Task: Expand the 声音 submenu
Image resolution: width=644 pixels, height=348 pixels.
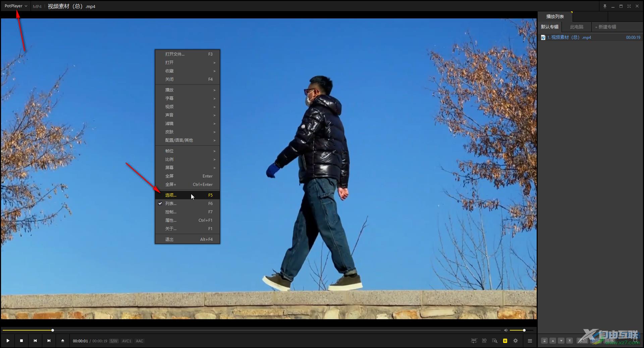Action: [187, 115]
